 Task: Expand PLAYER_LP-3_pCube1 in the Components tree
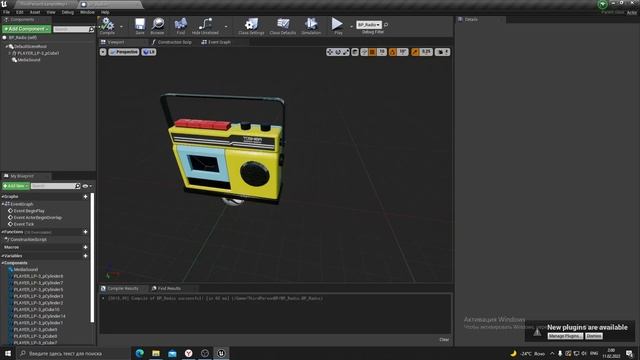(x=9, y=53)
